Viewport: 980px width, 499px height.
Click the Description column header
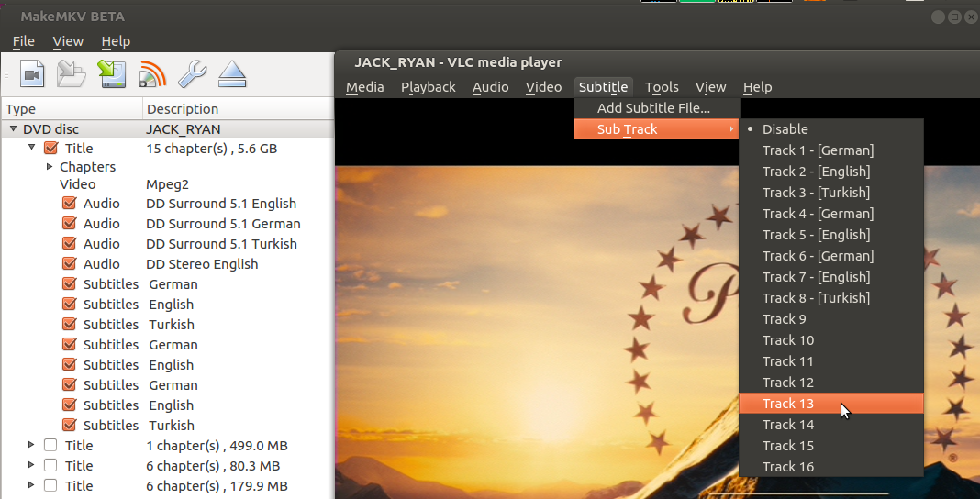click(239, 109)
